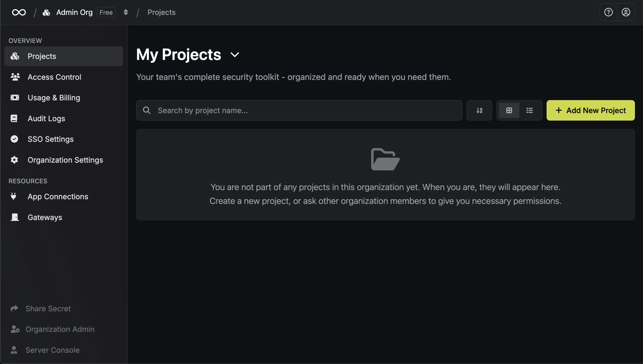Click the Infisical infinity logo
643x364 pixels.
19,12
